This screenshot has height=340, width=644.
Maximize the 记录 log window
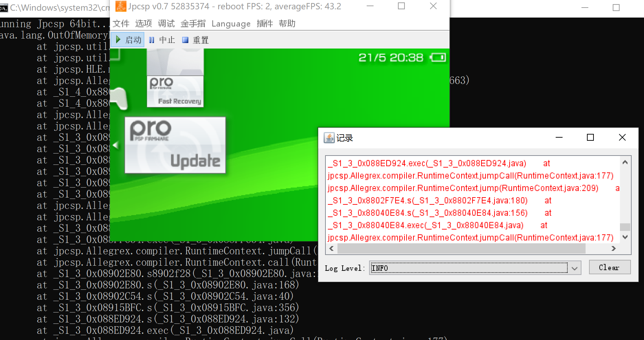[590, 138]
